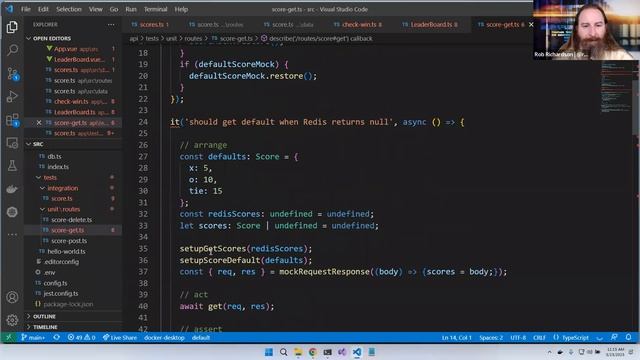
Task: Open the Accounts menu icon
Action: click(12, 297)
